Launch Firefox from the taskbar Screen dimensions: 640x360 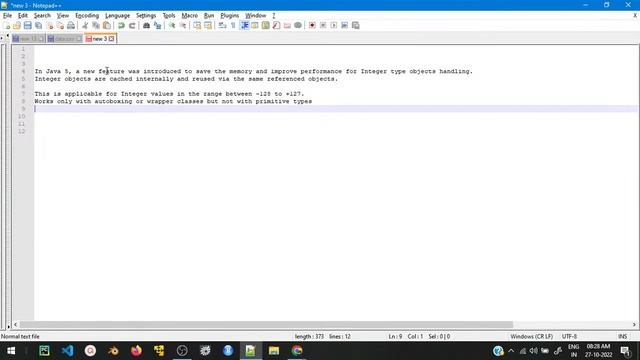[136, 351]
